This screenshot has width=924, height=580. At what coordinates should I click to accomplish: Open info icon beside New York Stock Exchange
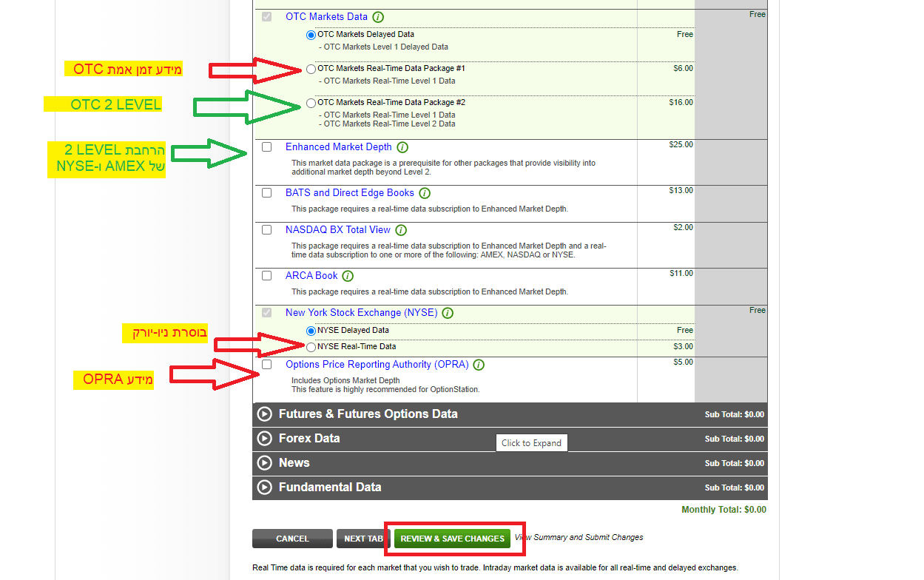click(448, 313)
